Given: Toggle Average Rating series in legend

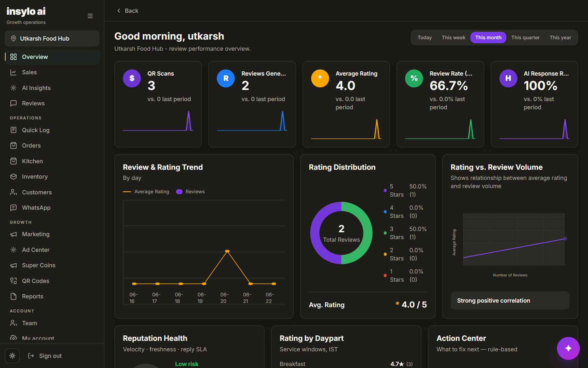Looking at the screenshot, I should click(x=146, y=192).
